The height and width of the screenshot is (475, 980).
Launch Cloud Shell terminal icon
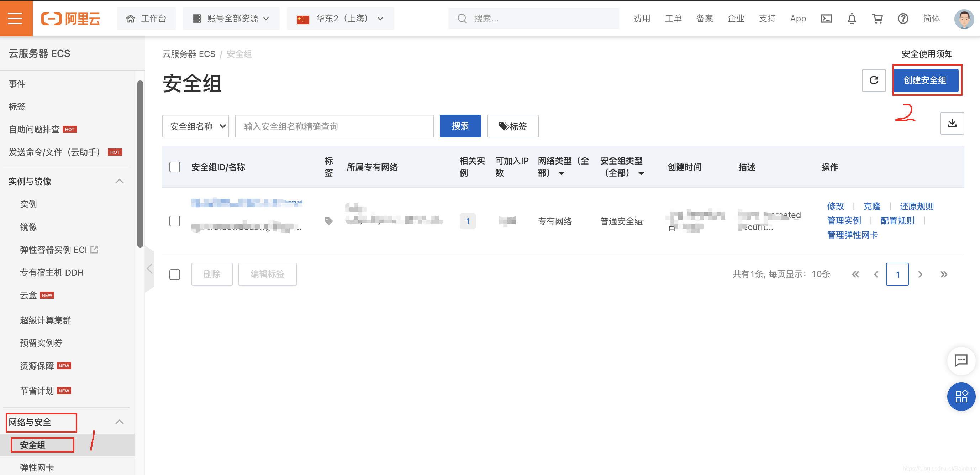point(826,18)
